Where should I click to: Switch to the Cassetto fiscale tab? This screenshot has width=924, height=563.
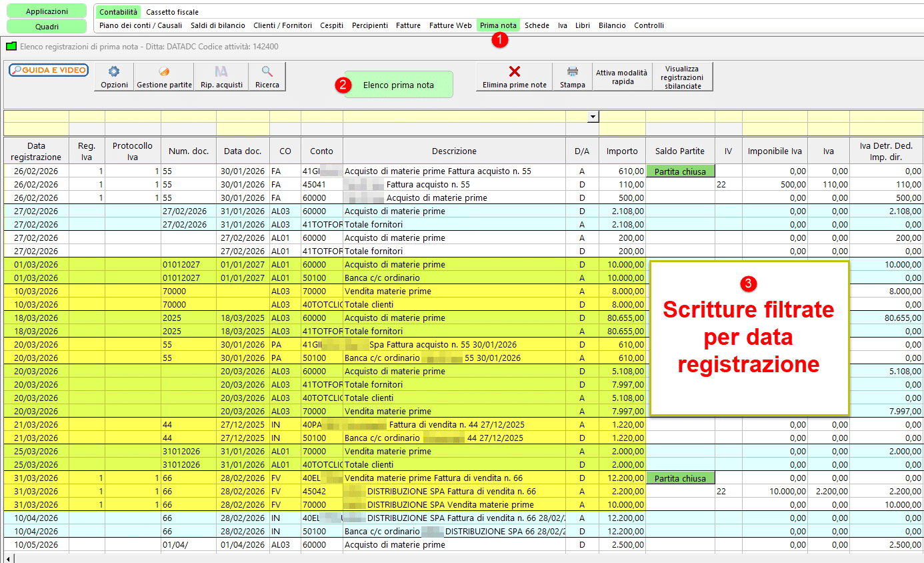click(172, 12)
